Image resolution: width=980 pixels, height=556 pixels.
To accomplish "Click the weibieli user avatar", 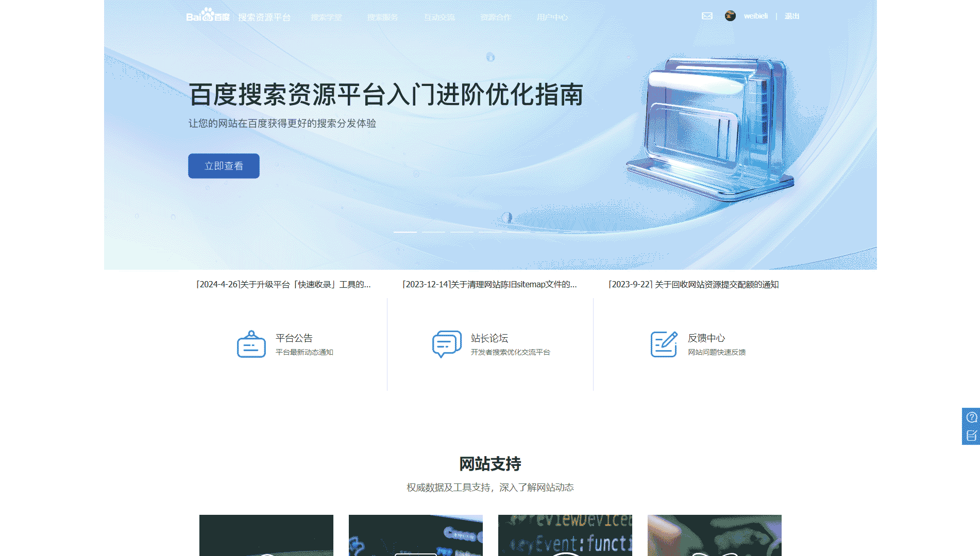I will click(x=730, y=16).
